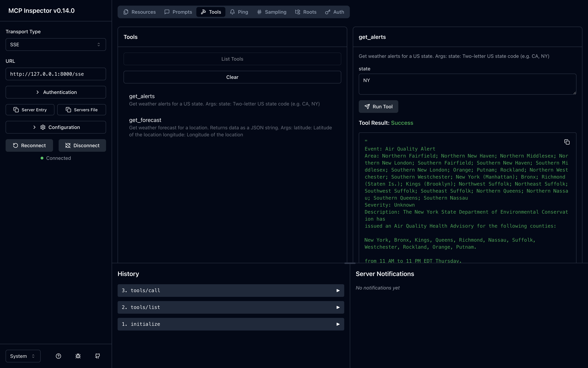Click the bug report icon

click(x=78, y=356)
